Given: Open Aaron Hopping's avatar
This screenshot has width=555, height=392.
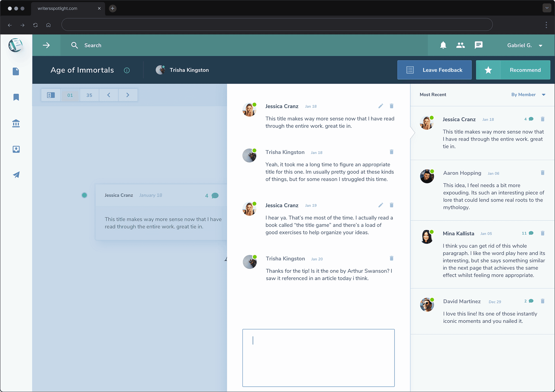Looking at the screenshot, I should 427,176.
